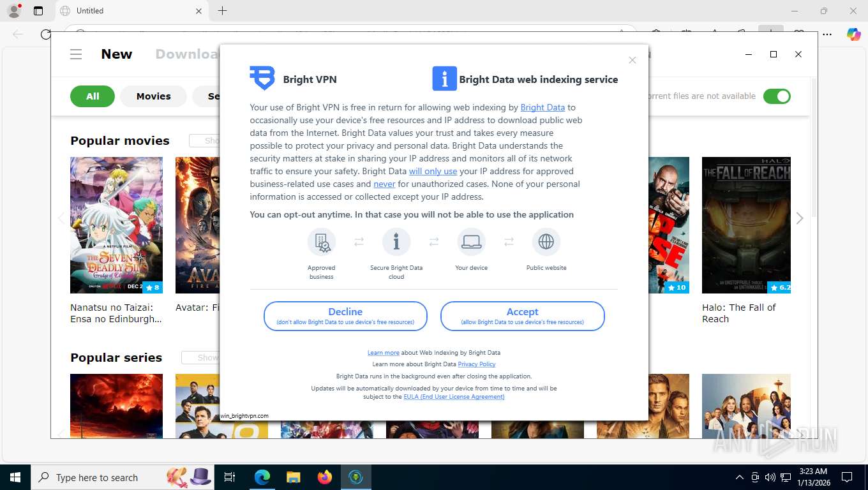
Task: Launch Firefox from the taskbar
Action: [x=325, y=477]
